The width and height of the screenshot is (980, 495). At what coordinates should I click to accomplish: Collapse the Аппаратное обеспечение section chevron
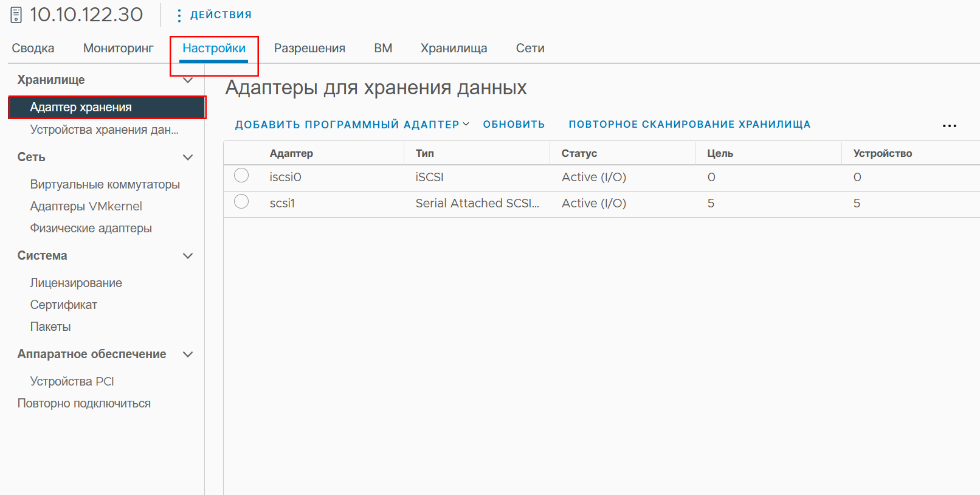pyautogui.click(x=188, y=355)
